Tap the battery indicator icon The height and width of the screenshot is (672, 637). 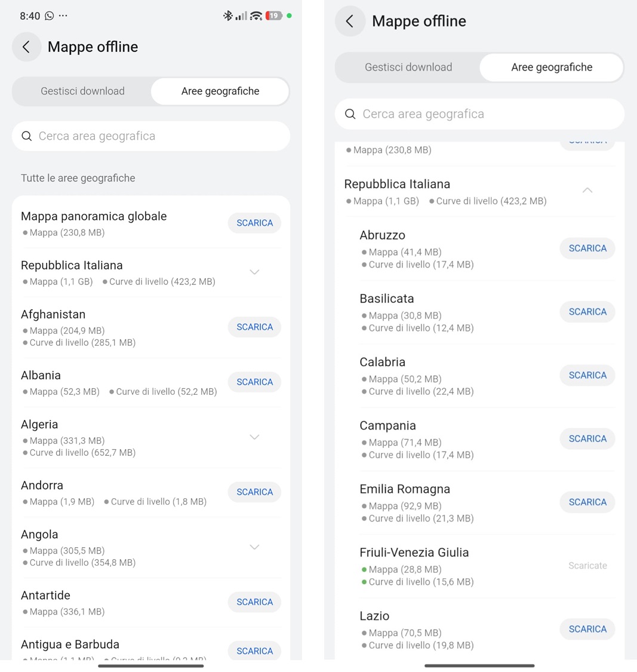(x=273, y=16)
